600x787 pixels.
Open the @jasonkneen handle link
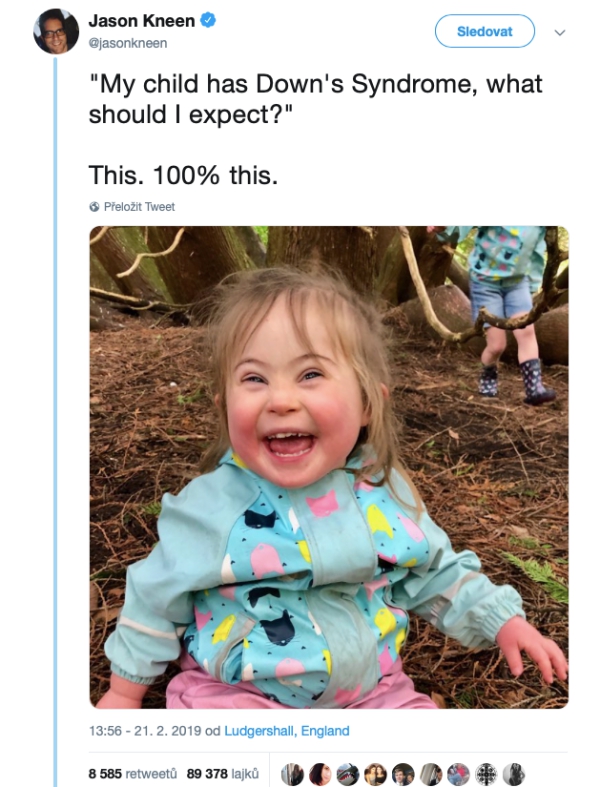click(x=128, y=43)
